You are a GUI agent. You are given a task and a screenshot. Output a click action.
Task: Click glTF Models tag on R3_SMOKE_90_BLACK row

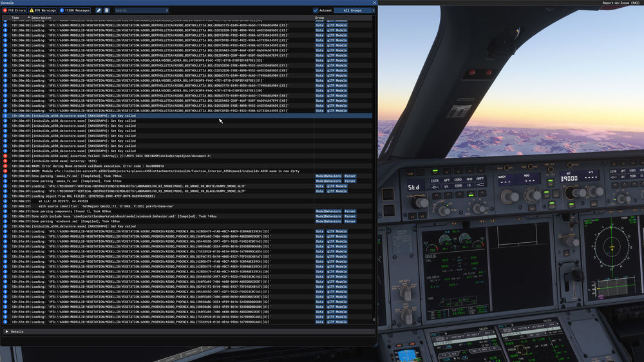pyautogui.click(x=337, y=191)
